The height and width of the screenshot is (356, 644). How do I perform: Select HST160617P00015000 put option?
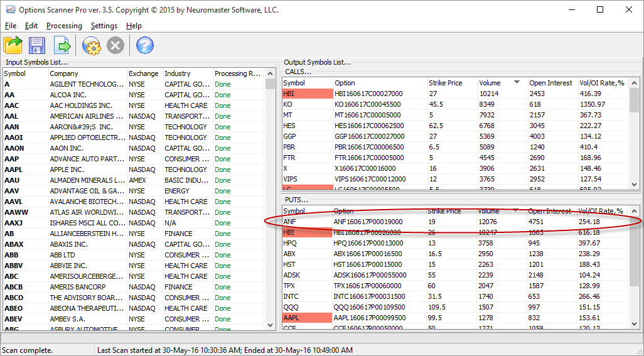(368, 264)
